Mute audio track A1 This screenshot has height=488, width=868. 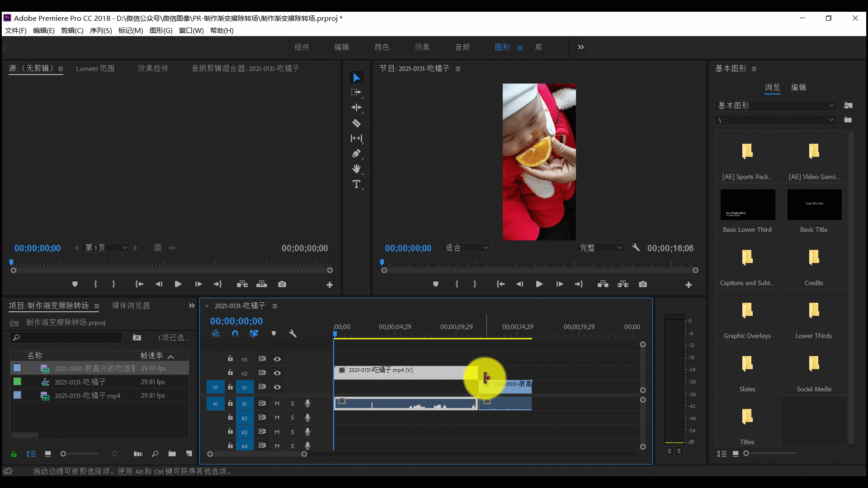277,404
